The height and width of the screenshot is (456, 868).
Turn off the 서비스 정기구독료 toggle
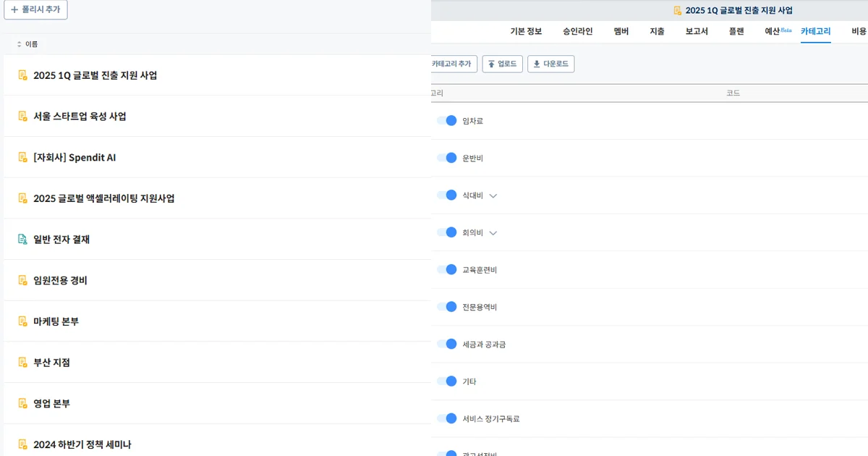[447, 418]
